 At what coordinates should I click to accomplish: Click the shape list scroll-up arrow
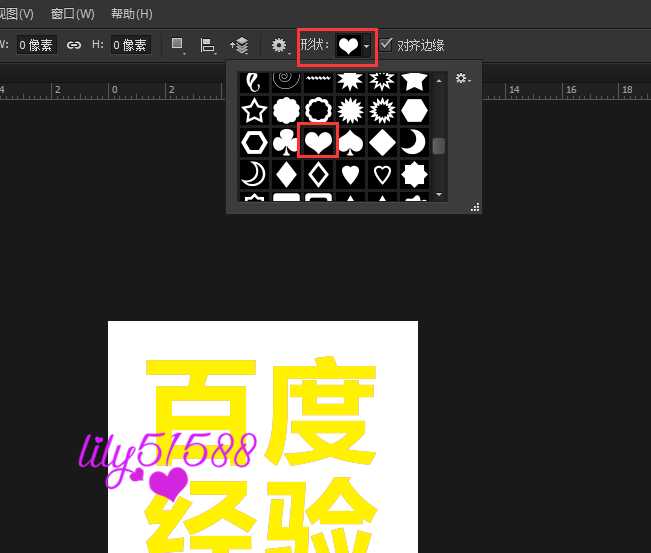(439, 81)
